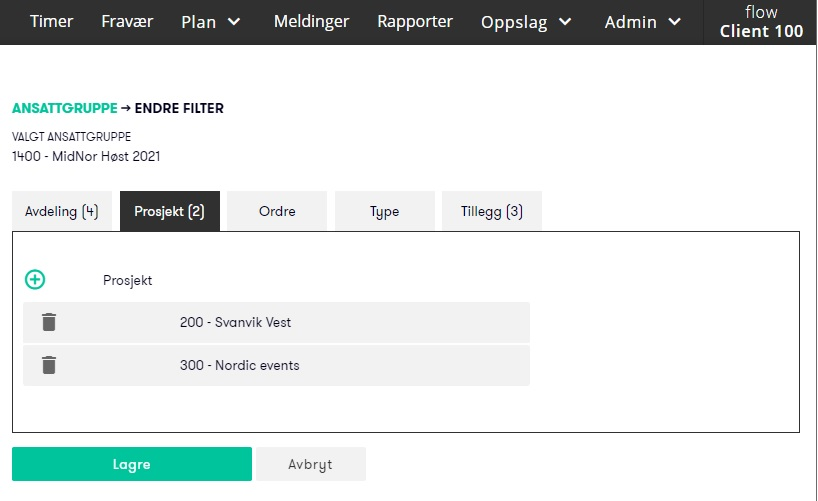The width and height of the screenshot is (818, 501).
Task: Delete the 300 - Nordic events project row
Action: click(49, 365)
